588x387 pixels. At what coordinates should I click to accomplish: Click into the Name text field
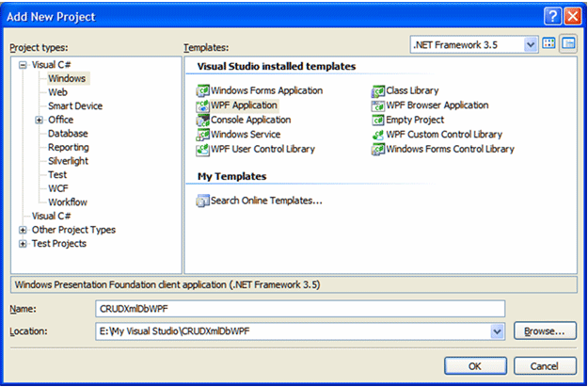pos(300,309)
